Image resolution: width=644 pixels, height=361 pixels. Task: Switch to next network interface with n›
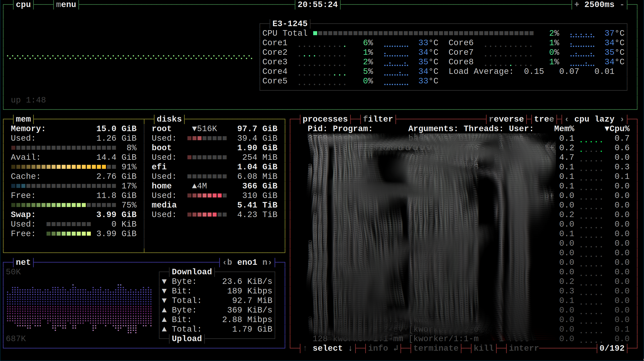coord(267,262)
